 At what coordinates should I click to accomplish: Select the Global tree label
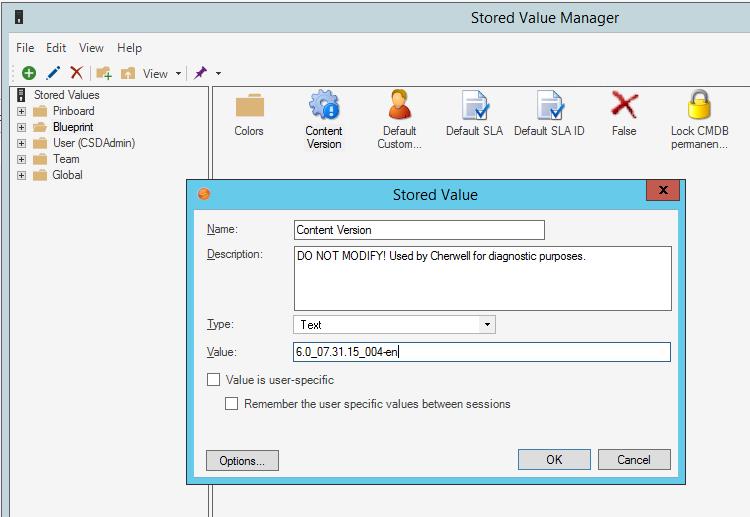67,175
